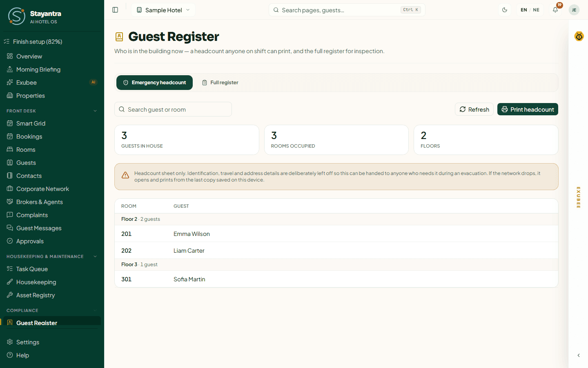The width and height of the screenshot is (588, 368).
Task: Open Guest Messages
Action: (x=52, y=228)
